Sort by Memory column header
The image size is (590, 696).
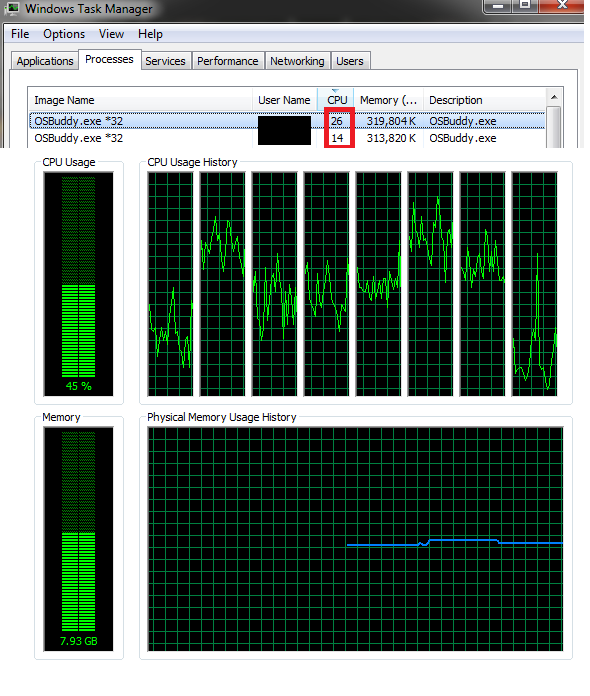pos(388,100)
